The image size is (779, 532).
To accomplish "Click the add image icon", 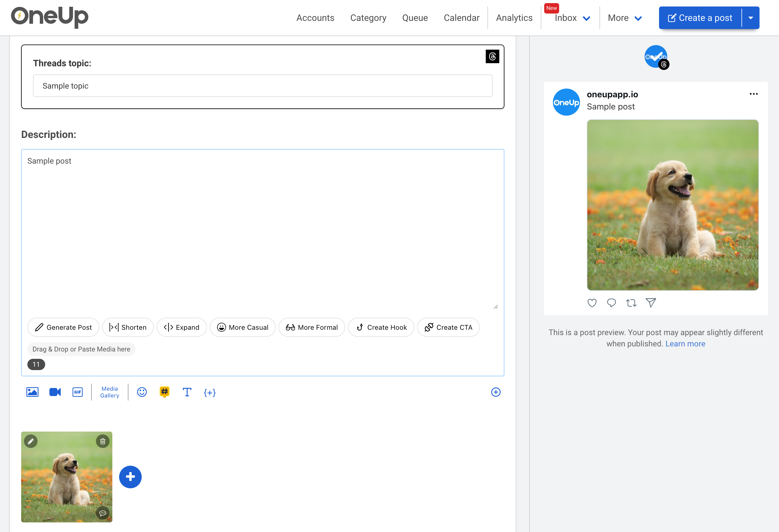I will pos(32,392).
